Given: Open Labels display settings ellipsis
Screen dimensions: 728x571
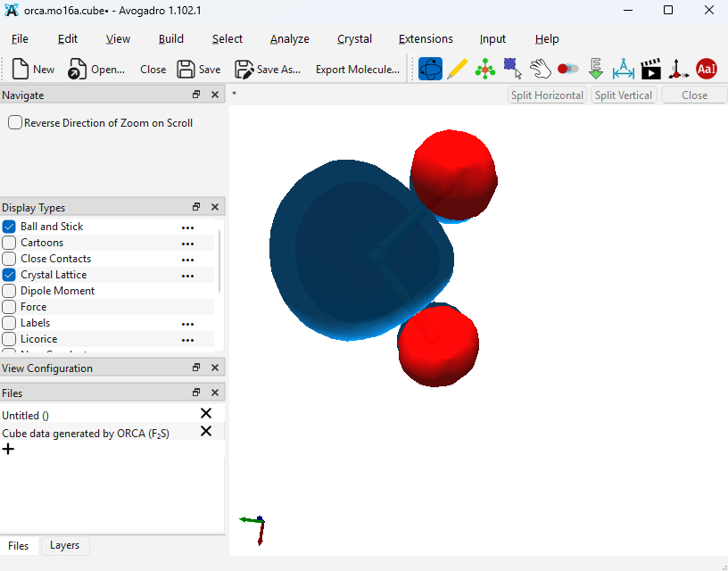Looking at the screenshot, I should 187,324.
